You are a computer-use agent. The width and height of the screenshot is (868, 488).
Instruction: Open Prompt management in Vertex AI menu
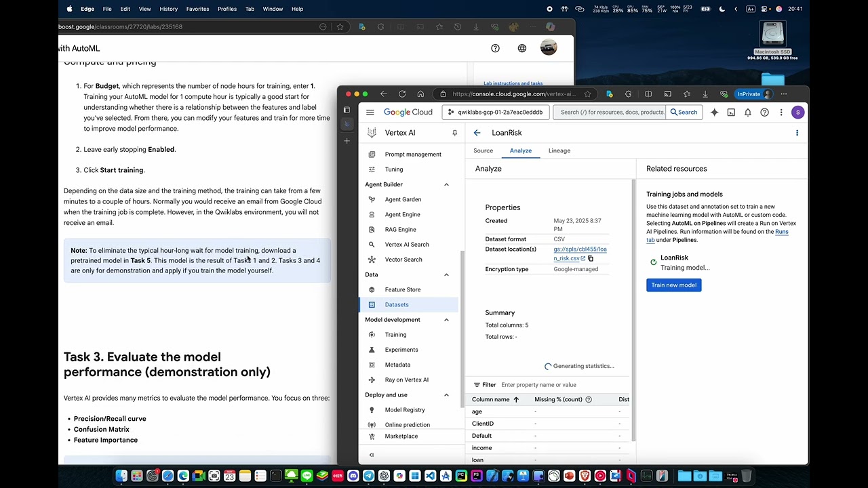point(412,155)
